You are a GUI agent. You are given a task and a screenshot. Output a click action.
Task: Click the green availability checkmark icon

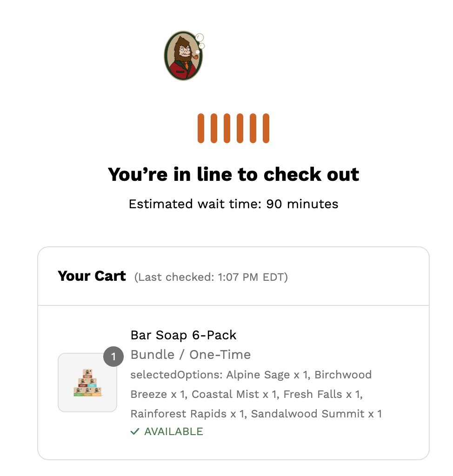[x=135, y=432]
